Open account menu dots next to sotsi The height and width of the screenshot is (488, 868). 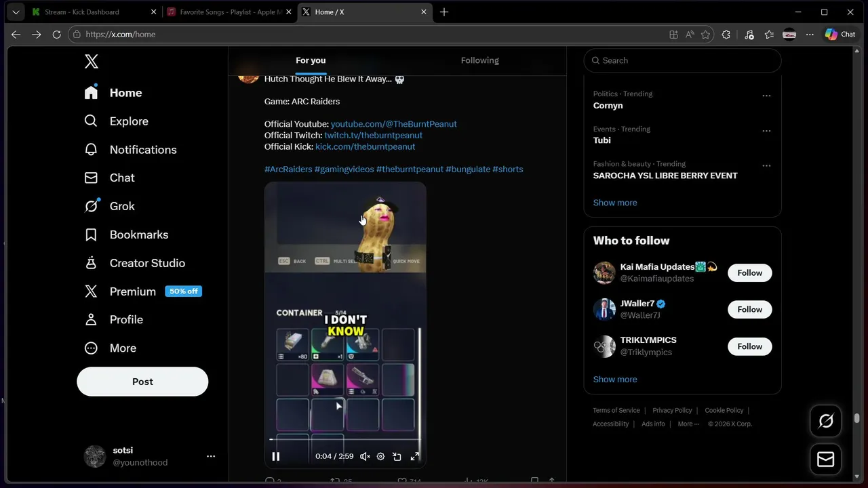(211, 457)
